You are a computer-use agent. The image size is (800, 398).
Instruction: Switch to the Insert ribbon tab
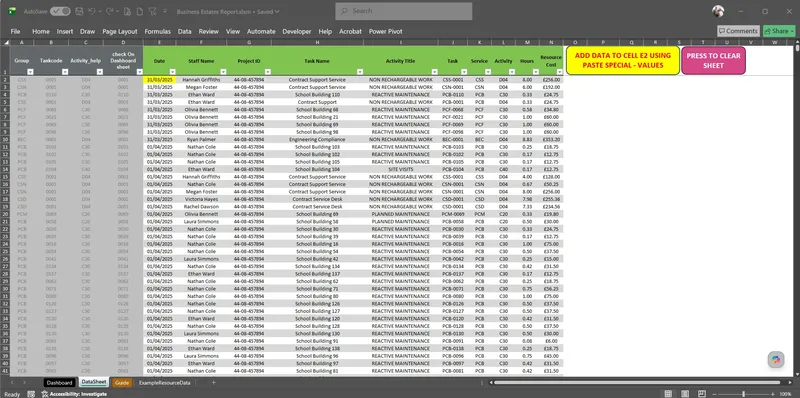65,31
